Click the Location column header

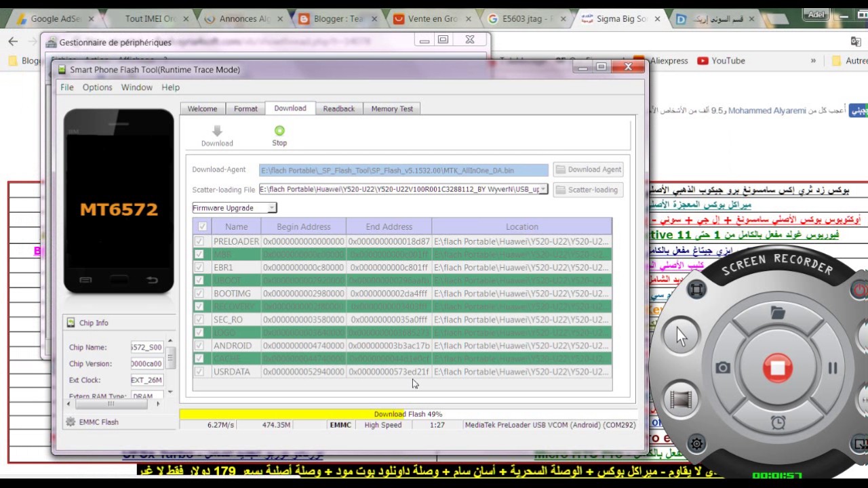(x=521, y=226)
